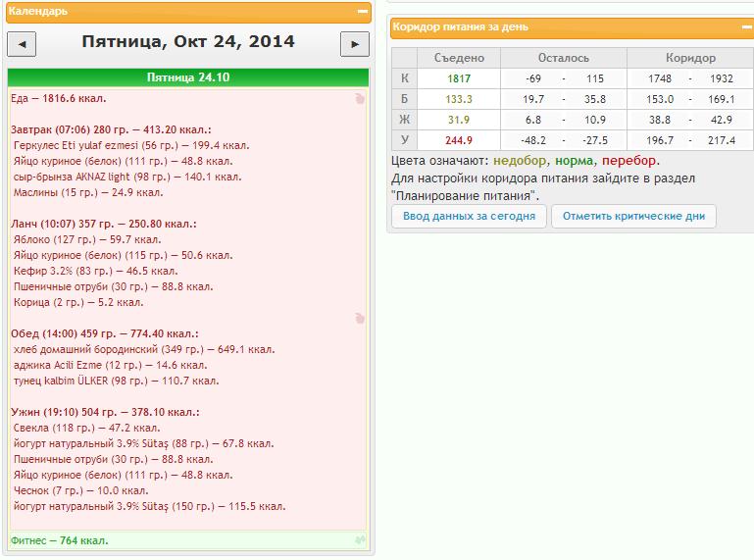
Task: Click the Кефир 3.2% (83 гр.) entry
Action: coord(96,271)
